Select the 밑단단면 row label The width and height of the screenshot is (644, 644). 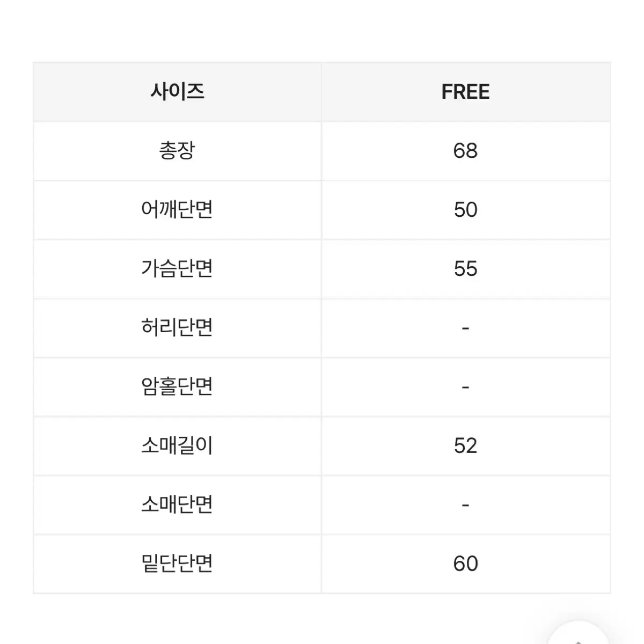point(177,564)
